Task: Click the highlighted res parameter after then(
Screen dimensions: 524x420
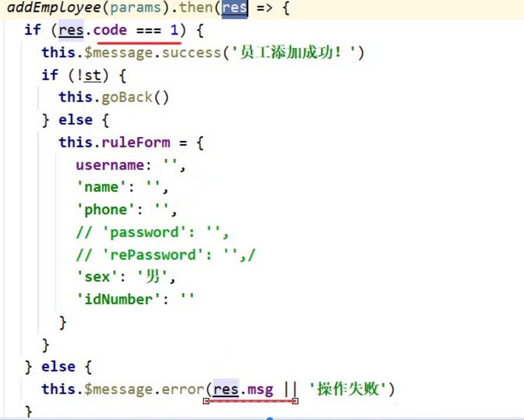Action: [x=234, y=8]
